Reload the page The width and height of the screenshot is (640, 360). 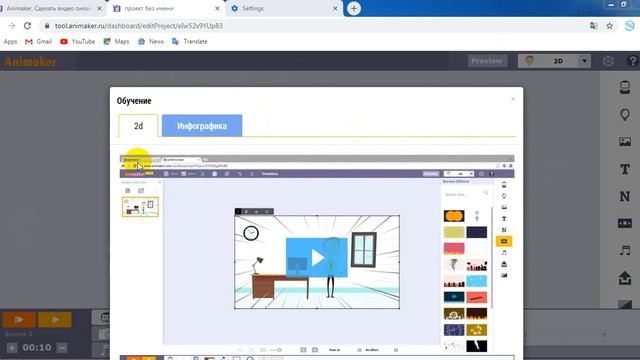coord(27,26)
